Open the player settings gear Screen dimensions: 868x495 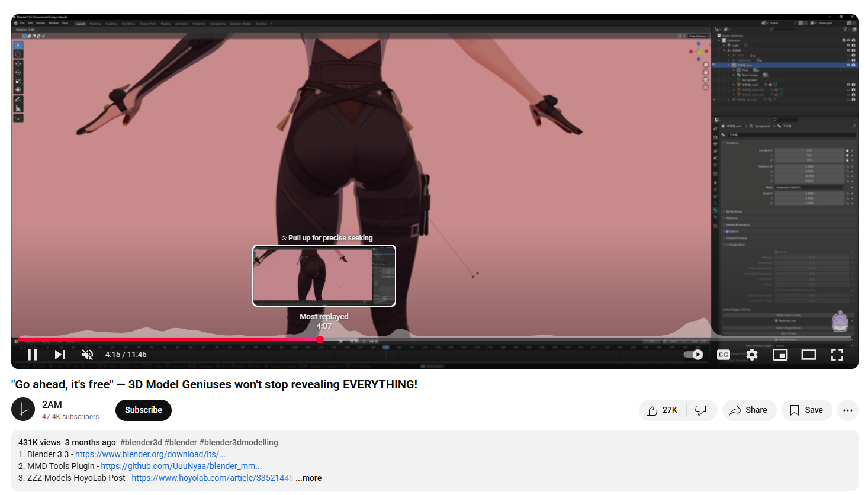[x=752, y=355]
